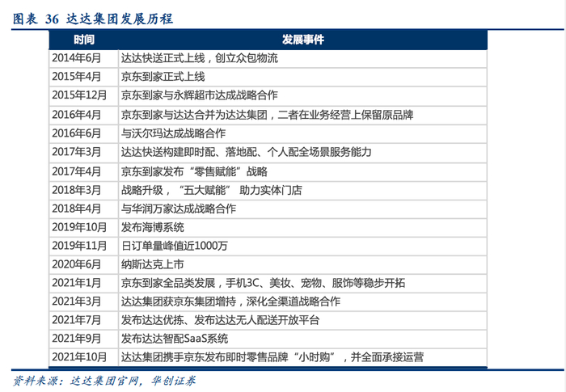Click '发布达达优拣、发布达达无人配送开放平台' event text
Image resolution: width=566 pixels, height=392 pixels.
(x=220, y=320)
